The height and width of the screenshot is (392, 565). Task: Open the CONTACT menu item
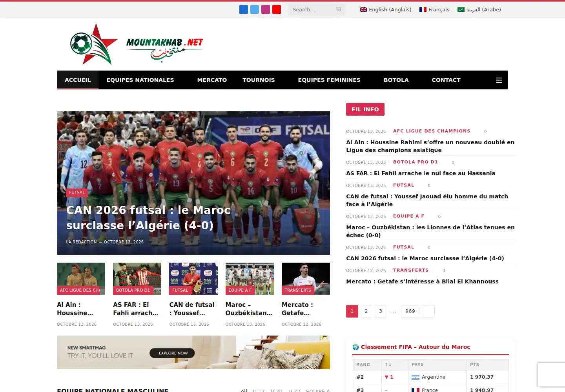pos(446,80)
